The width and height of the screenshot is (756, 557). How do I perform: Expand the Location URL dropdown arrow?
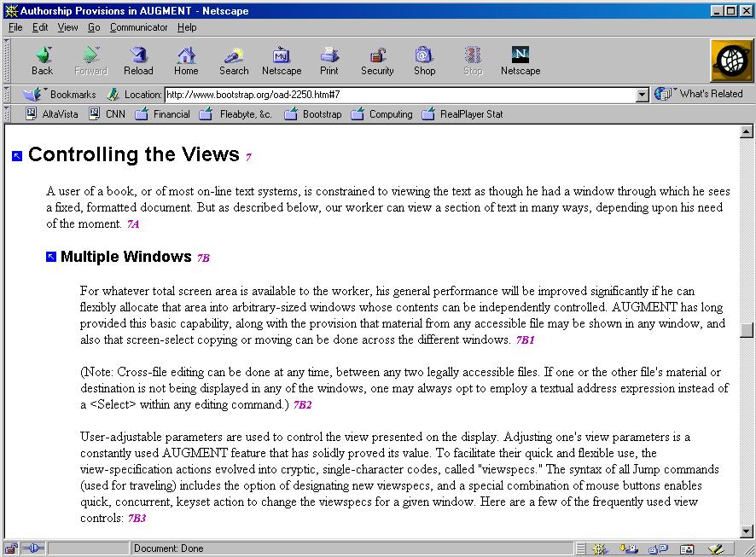(643, 95)
